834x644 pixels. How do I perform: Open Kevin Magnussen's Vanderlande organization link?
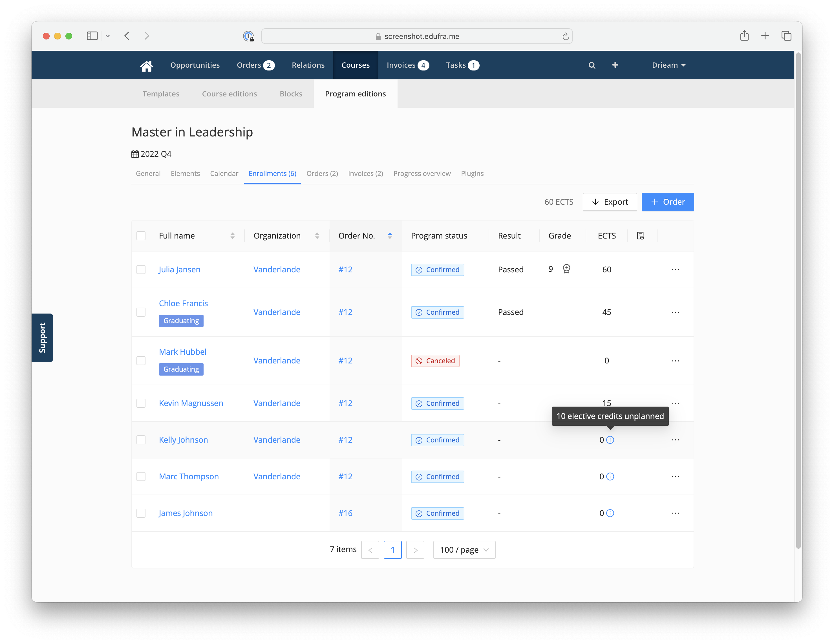click(277, 403)
